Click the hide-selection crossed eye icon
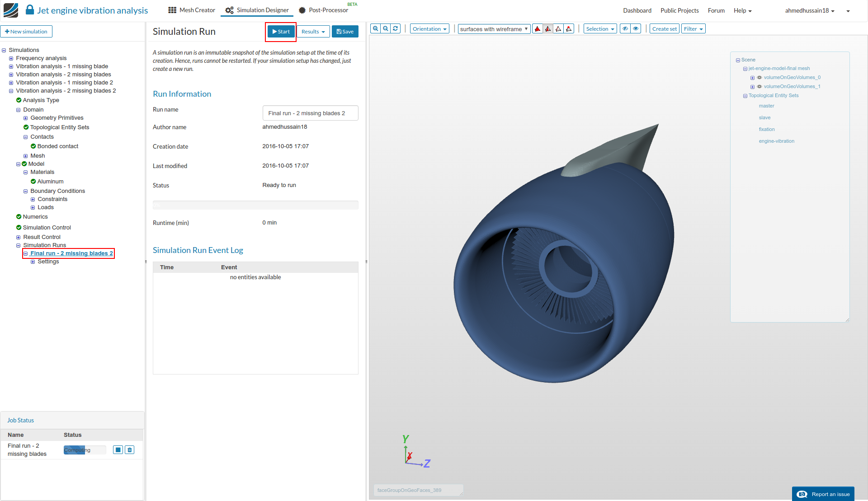 coord(625,29)
